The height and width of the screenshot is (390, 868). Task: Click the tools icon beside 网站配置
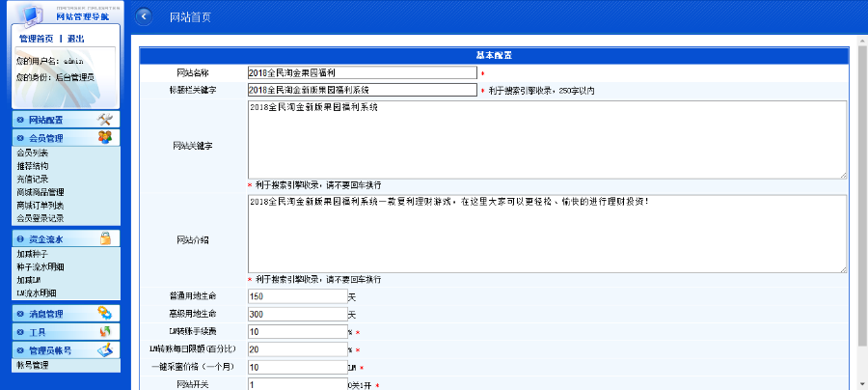click(104, 119)
